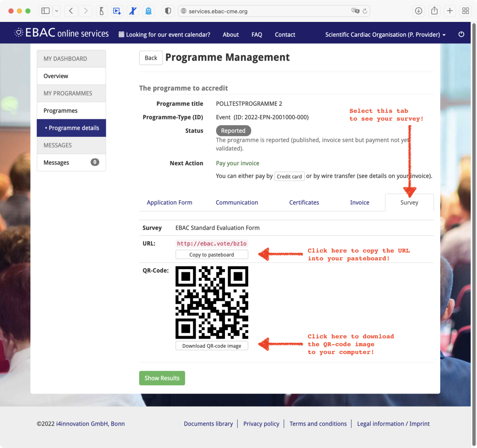Click Copy to pasteboard for the survey URL
The image size is (477, 448).
coord(211,254)
